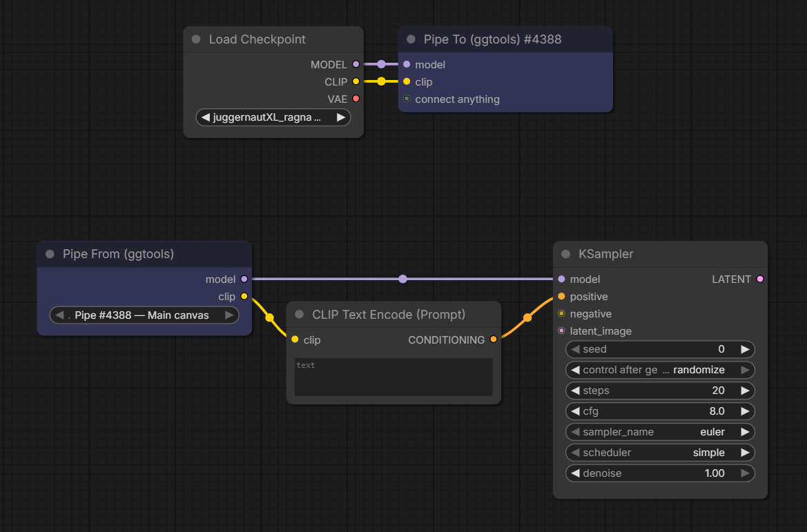
Task: Click the clip output socket on Pipe From
Action: tap(244, 296)
